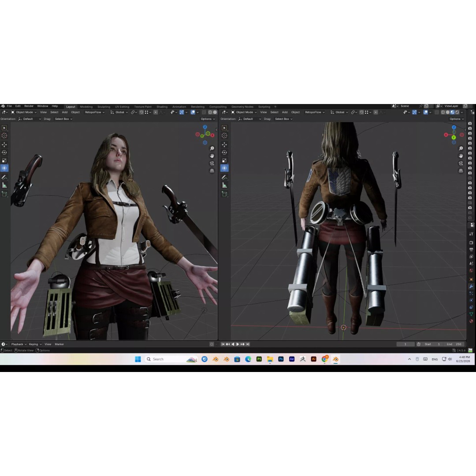Jump to last frame in timeline
476x476 pixels.
[248, 344]
